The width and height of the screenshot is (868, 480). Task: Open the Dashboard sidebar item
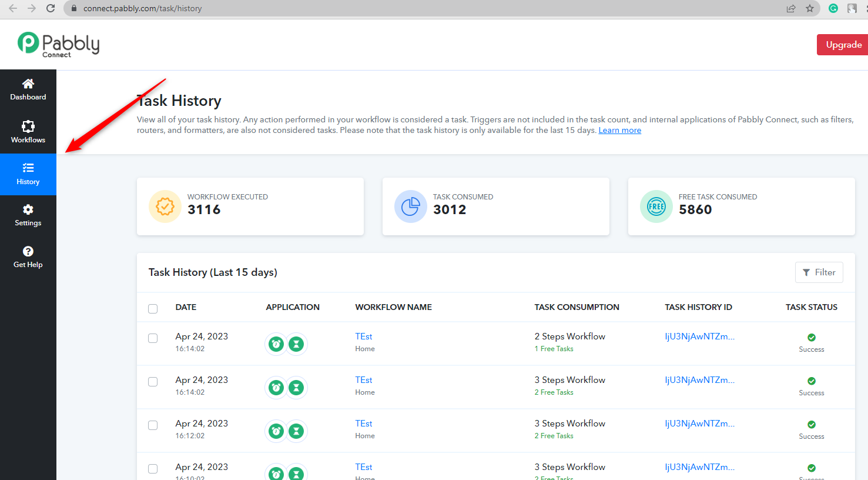[28, 89]
